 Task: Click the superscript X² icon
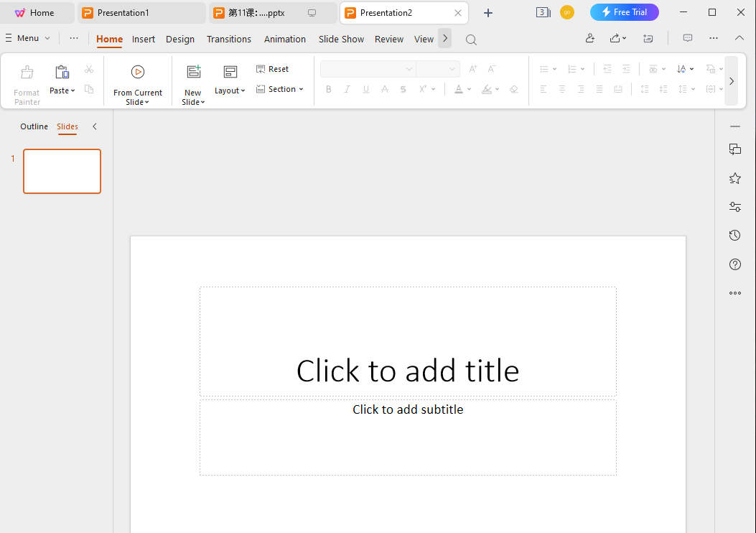click(x=423, y=89)
